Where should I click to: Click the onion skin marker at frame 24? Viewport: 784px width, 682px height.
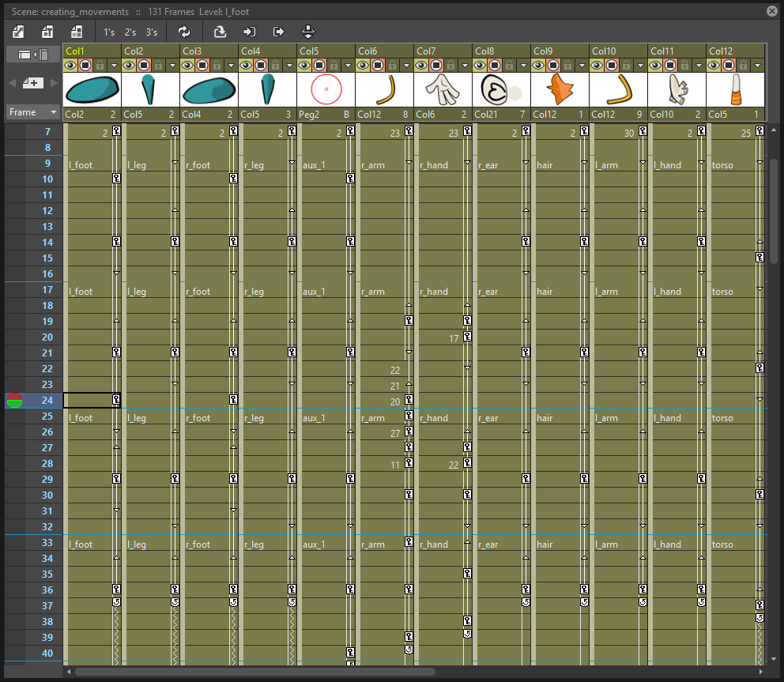click(14, 401)
